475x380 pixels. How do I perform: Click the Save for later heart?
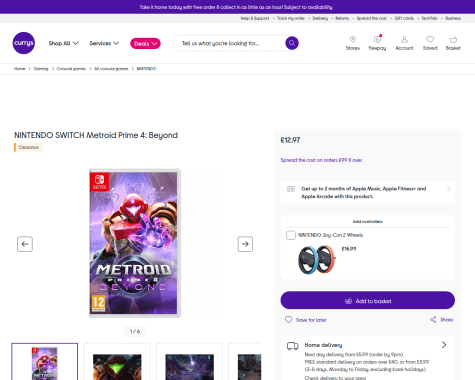289,320
